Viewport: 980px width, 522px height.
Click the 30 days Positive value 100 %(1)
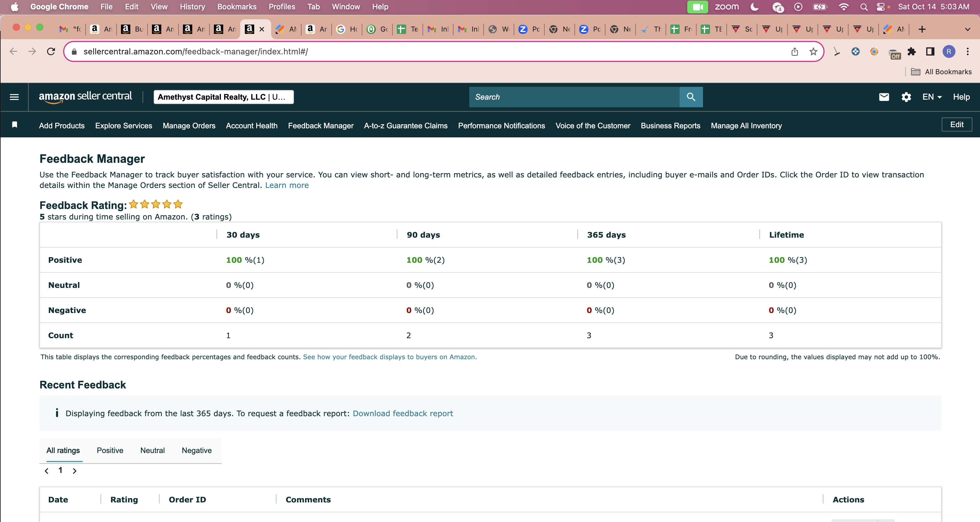(x=245, y=260)
